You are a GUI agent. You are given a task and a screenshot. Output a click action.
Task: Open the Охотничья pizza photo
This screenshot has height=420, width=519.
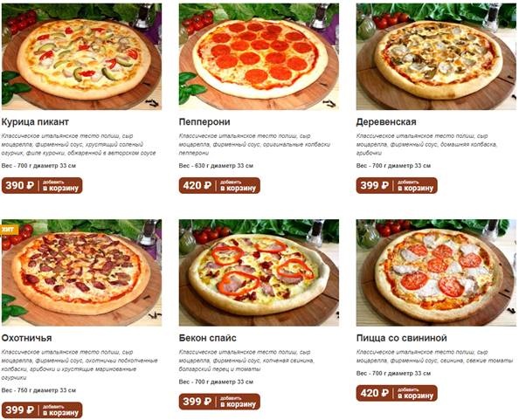point(81,272)
